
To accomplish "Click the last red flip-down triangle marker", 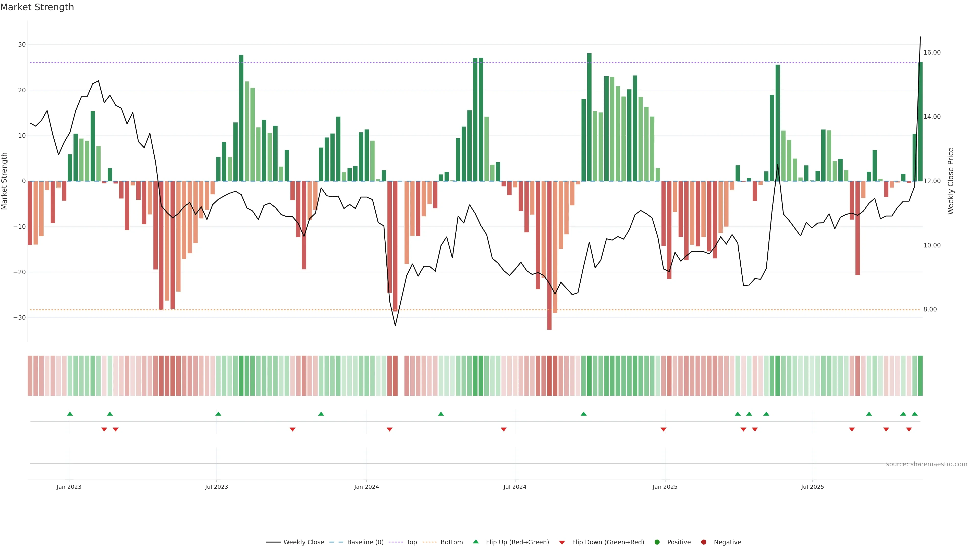I will 909,429.
